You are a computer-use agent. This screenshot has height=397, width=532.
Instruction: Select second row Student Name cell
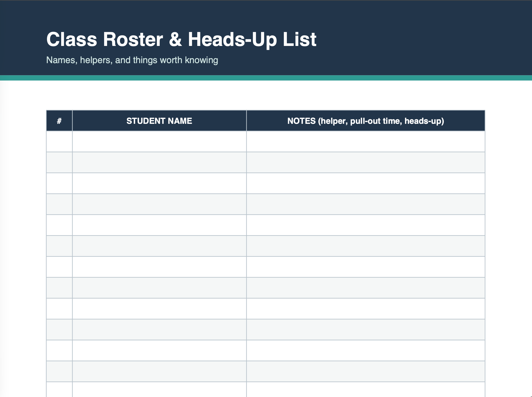tap(159, 162)
